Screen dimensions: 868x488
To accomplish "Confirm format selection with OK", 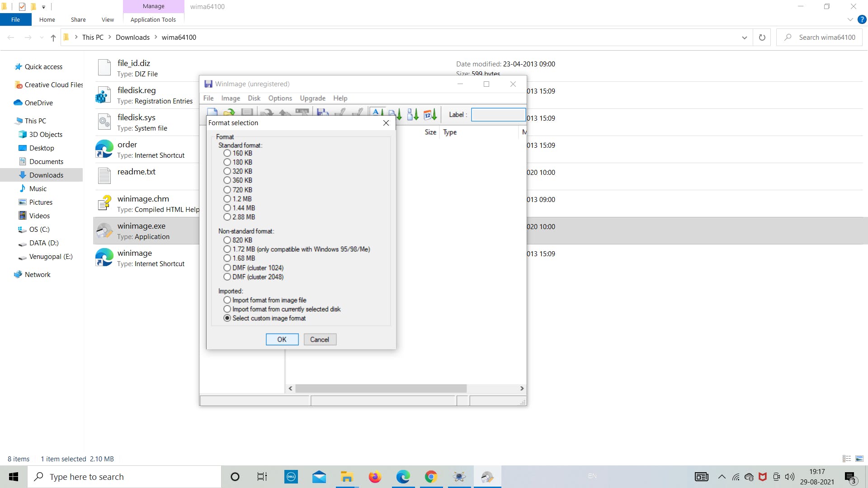I will (x=282, y=339).
